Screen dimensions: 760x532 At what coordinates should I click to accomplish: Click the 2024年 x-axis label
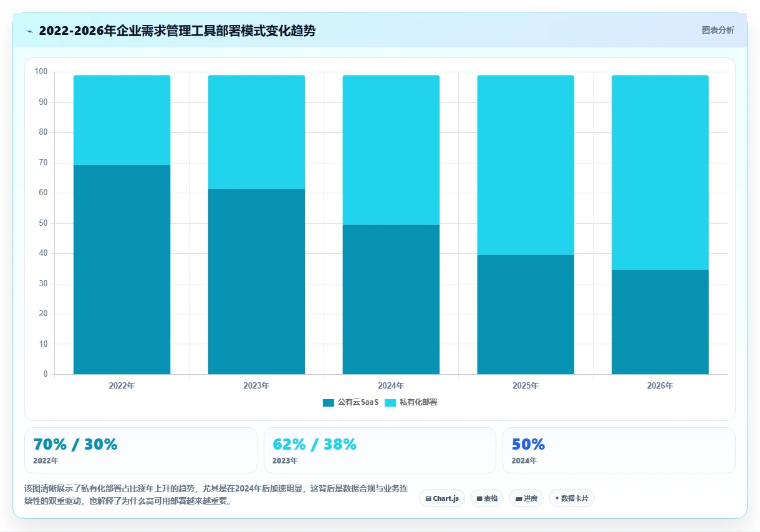coord(391,385)
